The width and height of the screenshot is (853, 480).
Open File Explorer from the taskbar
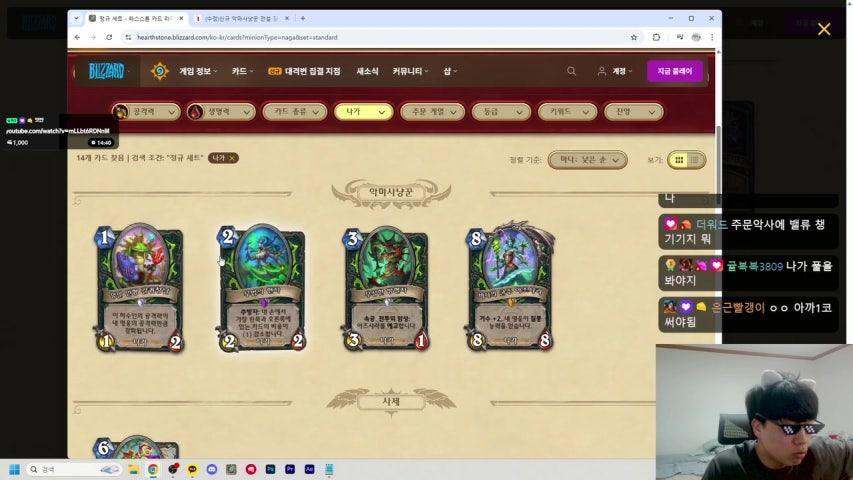[x=133, y=469]
